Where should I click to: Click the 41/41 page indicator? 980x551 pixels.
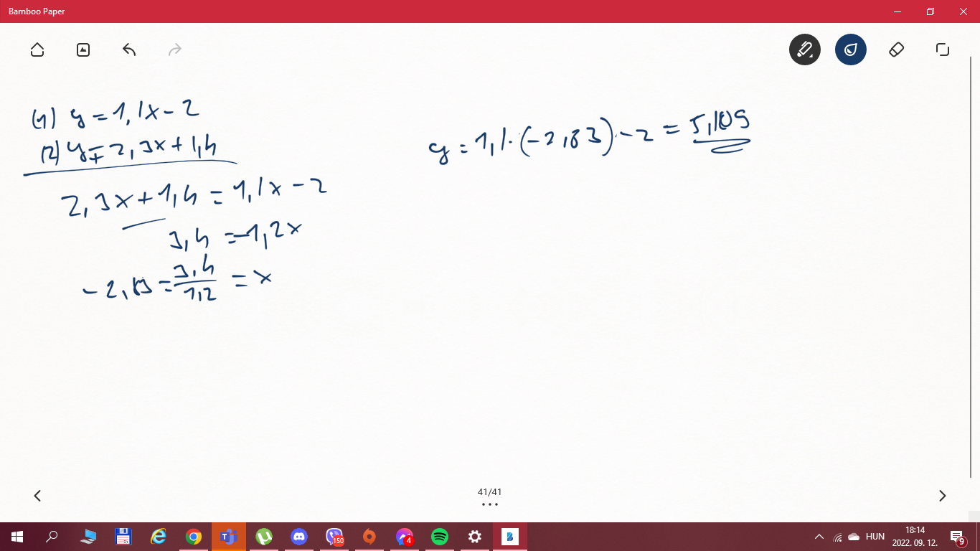pyautogui.click(x=490, y=492)
